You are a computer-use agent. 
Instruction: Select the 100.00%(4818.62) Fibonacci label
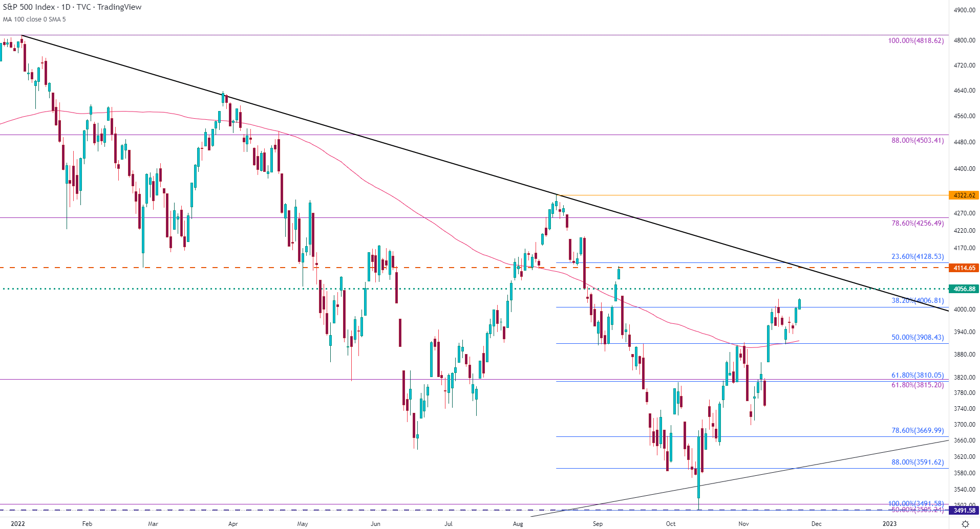916,40
